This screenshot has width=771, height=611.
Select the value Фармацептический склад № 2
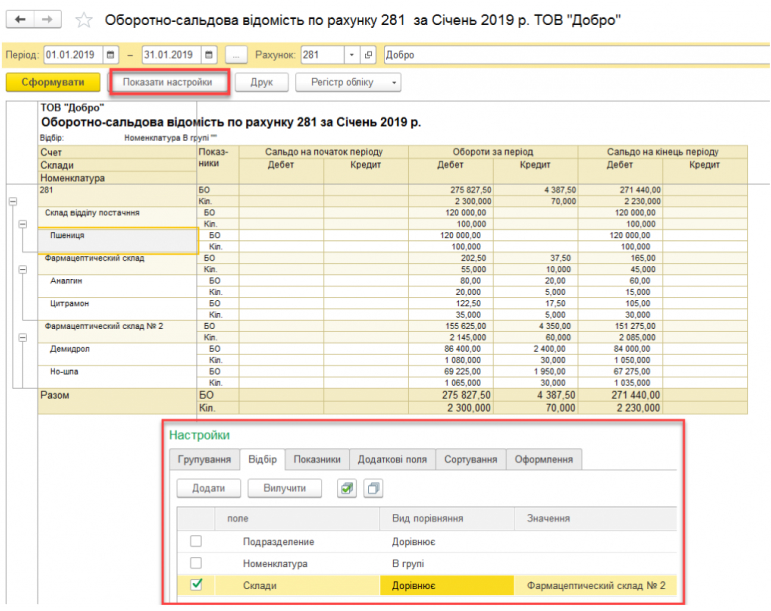click(595, 585)
